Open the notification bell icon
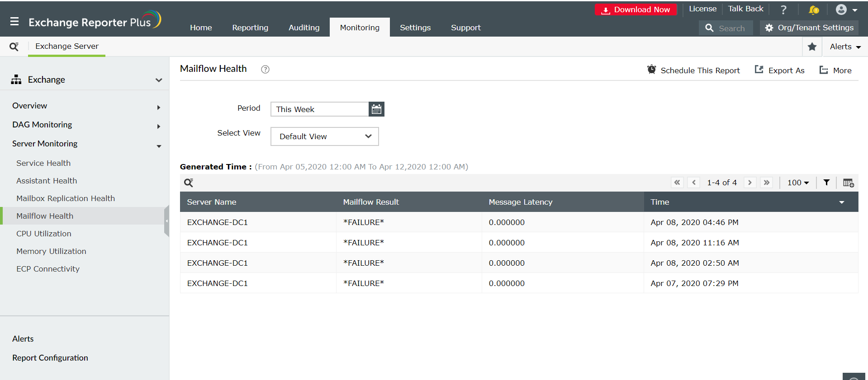The width and height of the screenshot is (868, 380). [814, 9]
